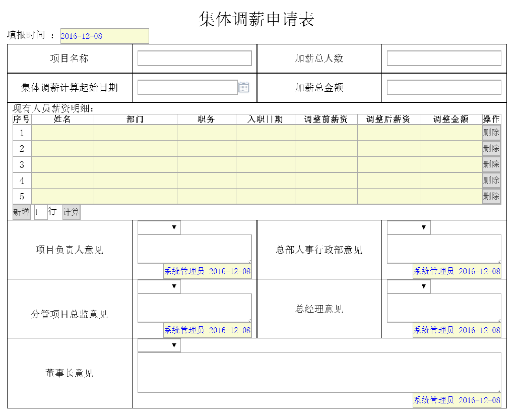The width and height of the screenshot is (516, 420).
Task: Click the 调整前薪资 cell in row 3
Action: 326,164
